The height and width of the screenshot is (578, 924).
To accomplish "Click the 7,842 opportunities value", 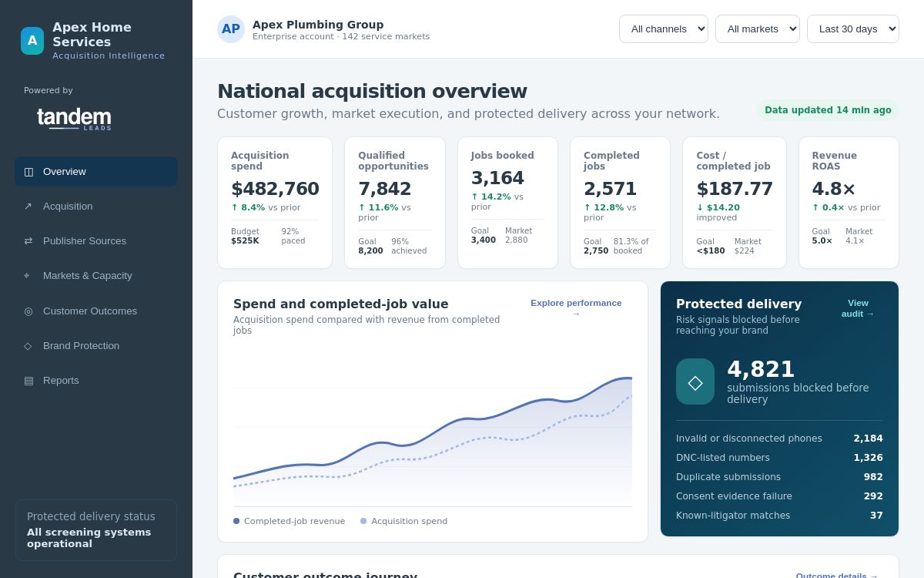I will (x=385, y=189).
